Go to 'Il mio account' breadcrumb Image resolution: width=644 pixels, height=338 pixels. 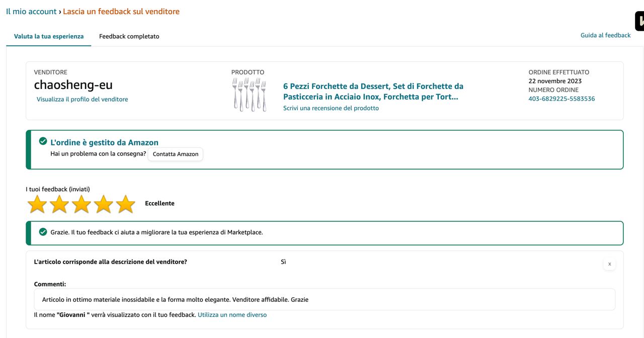[x=31, y=11]
